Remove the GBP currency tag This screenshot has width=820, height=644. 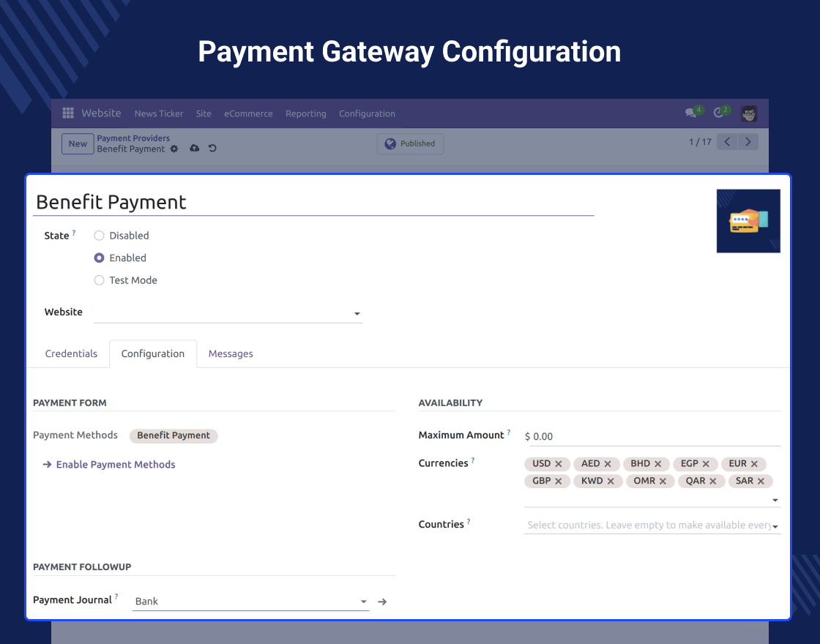tap(559, 482)
